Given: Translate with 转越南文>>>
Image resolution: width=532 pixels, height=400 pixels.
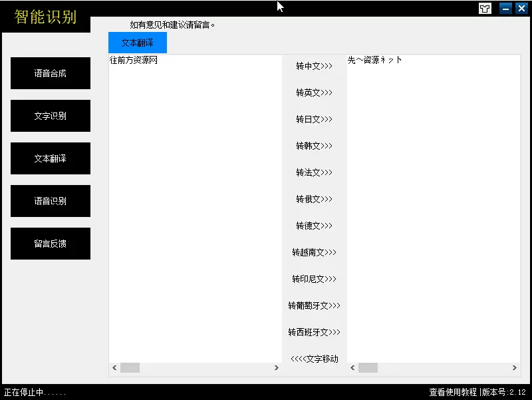Looking at the screenshot, I should [314, 252].
